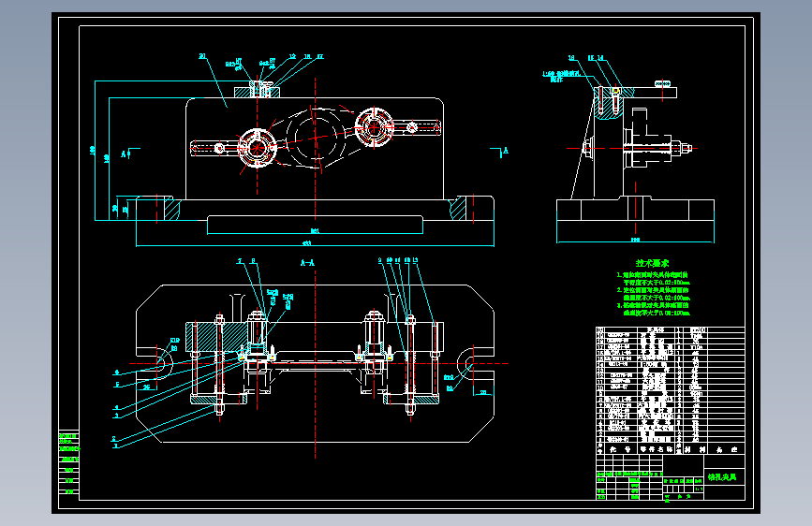Viewport: 812px width, 526px height.
Task: Click balloon number 1 at lower left
Action: tap(116, 446)
